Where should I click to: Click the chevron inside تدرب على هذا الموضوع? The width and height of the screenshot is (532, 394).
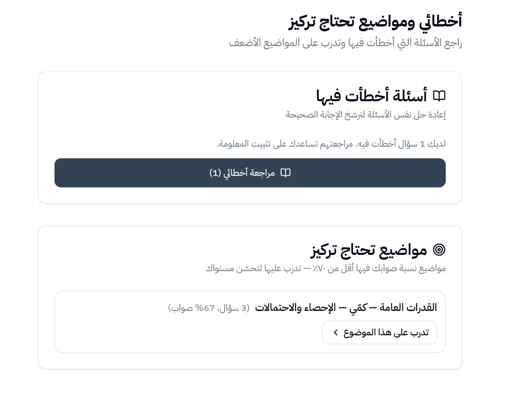[336, 333]
